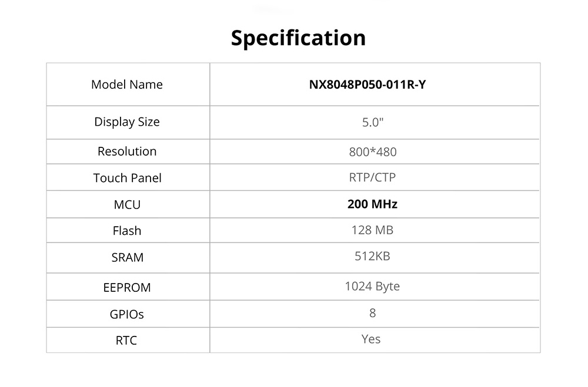The height and width of the screenshot is (387, 588).
Task: Select the MCU row label
Action: coord(127,205)
